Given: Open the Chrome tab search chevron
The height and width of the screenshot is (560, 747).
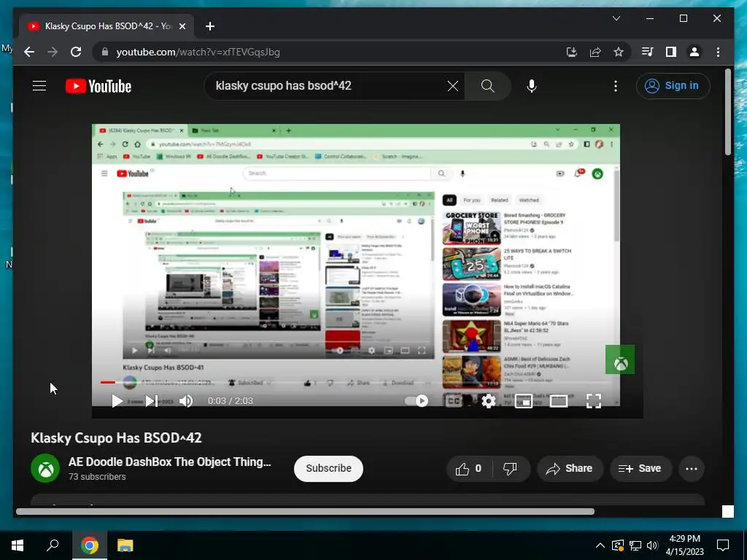Looking at the screenshot, I should [x=616, y=18].
